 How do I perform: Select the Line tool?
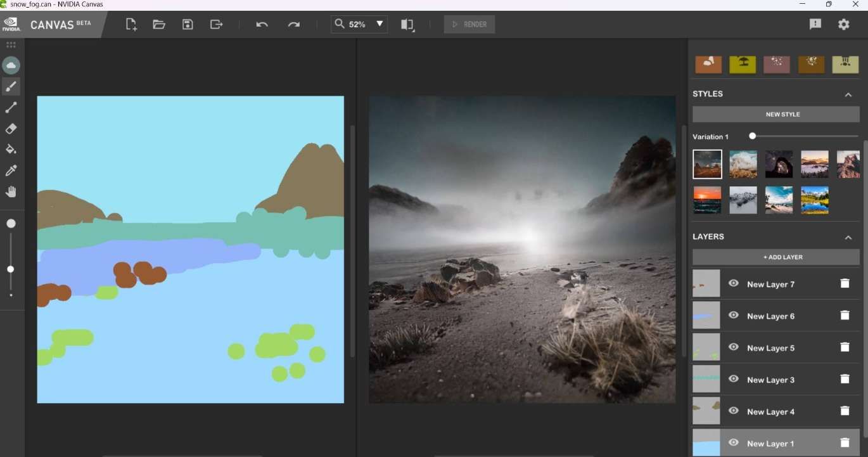pyautogui.click(x=11, y=107)
